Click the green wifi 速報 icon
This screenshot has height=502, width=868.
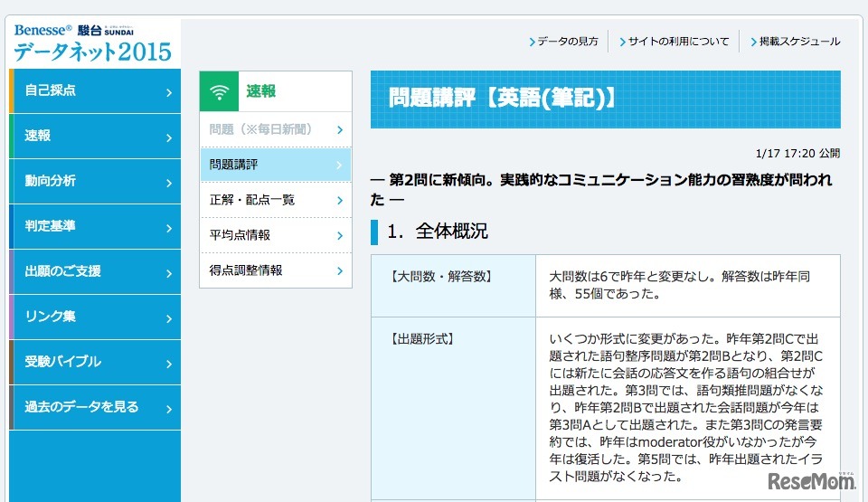219,91
